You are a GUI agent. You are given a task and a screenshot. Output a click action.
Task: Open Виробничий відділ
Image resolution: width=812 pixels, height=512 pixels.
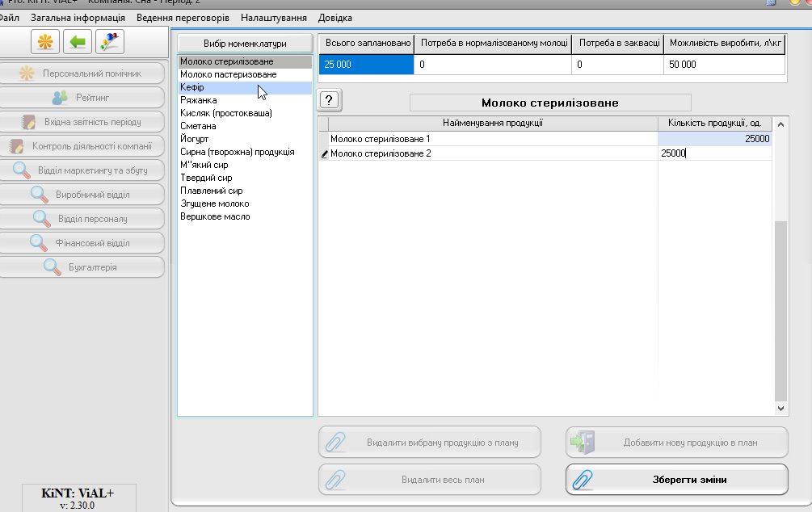point(82,195)
